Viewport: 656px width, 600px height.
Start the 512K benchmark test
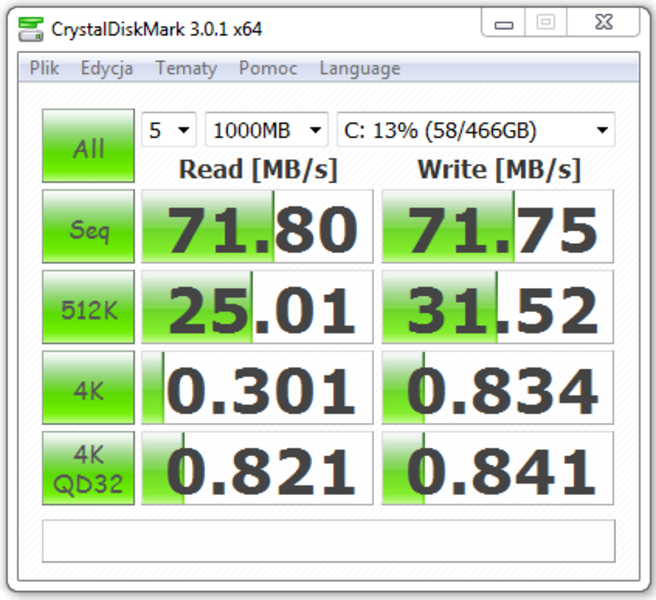click(x=88, y=307)
